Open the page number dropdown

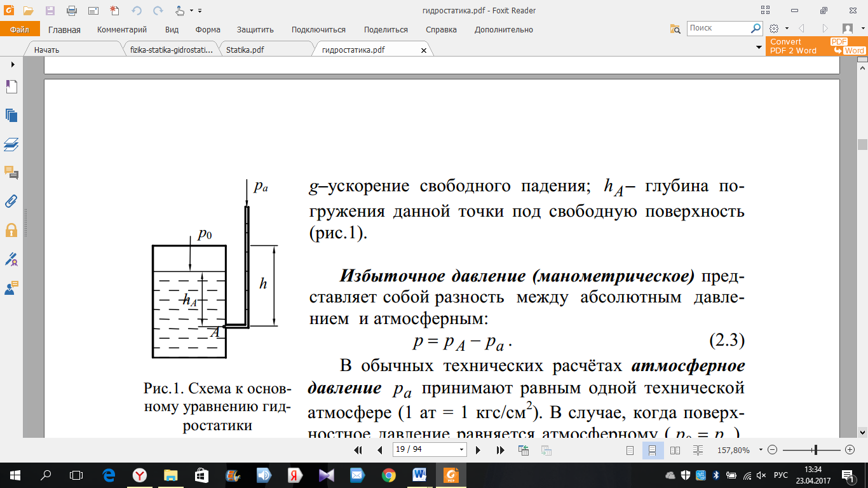tap(461, 450)
